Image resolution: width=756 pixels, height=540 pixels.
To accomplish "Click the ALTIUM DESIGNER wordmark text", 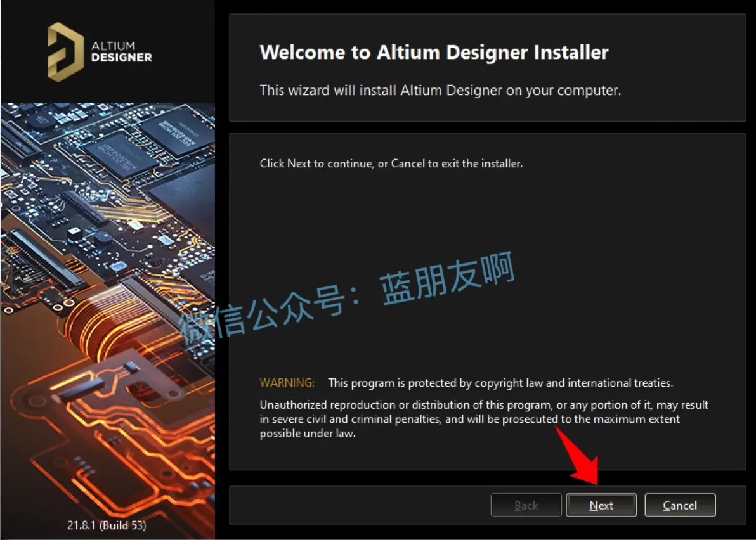I will (x=122, y=51).
